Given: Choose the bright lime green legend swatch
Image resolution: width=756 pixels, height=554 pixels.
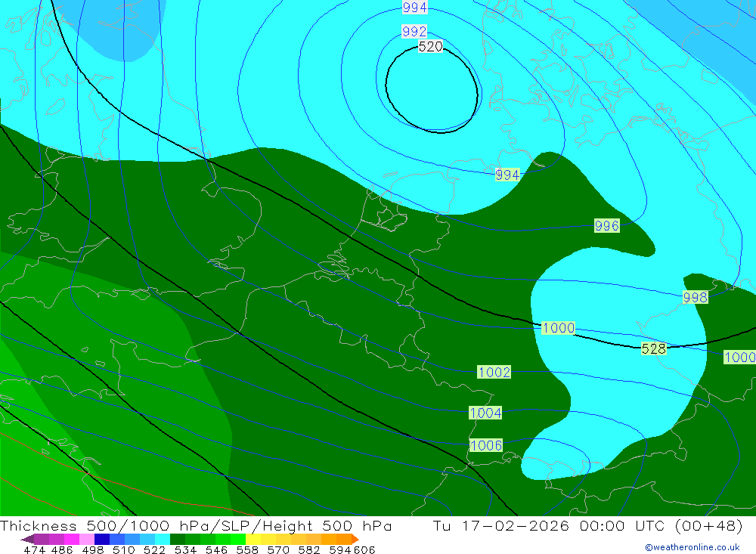Looking at the screenshot, I should point(238,539).
